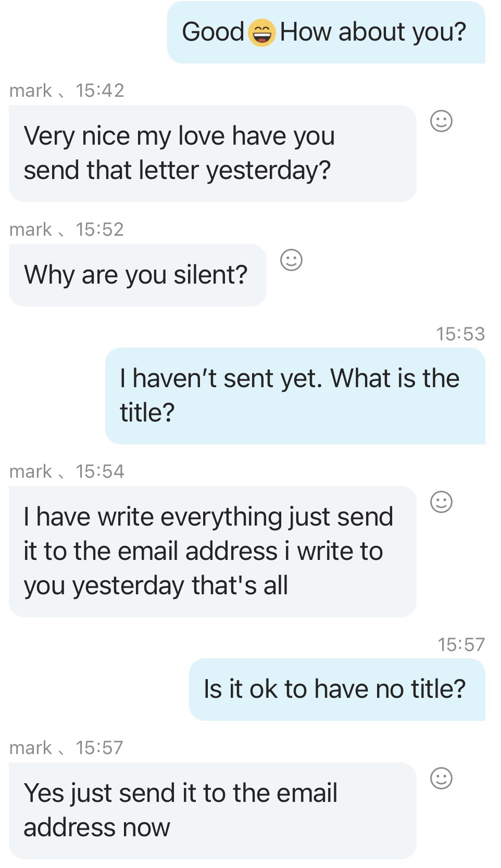Select the "I have write everything" message bubble
The image size is (501, 868).
pyautogui.click(x=212, y=551)
